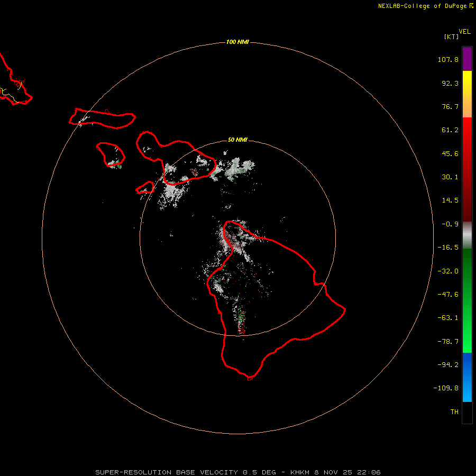
Task: Select the -78.7 legend value
Action: [448, 342]
